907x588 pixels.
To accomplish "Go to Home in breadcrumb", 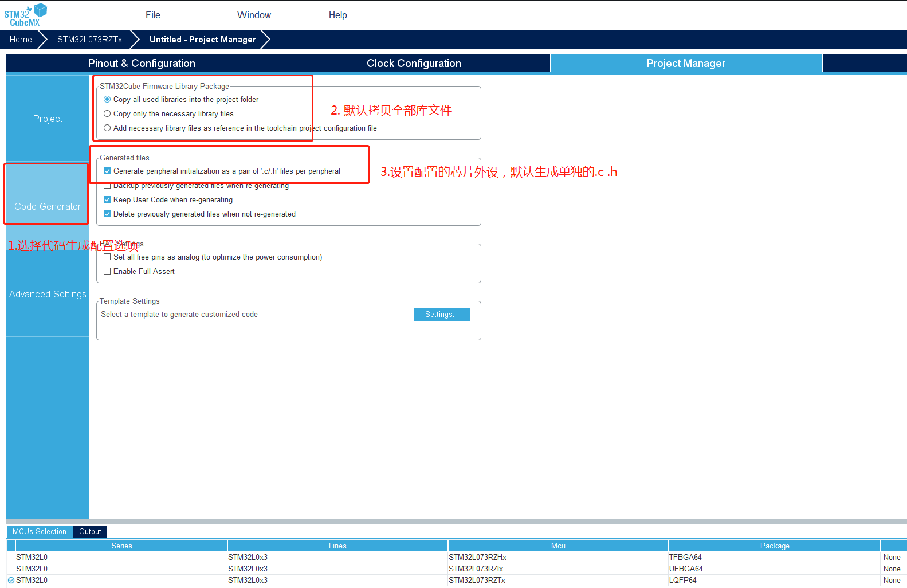I will (21, 40).
